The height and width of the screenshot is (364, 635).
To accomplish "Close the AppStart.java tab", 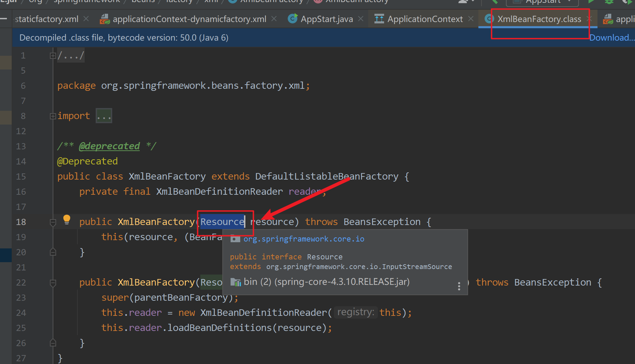I will point(361,19).
